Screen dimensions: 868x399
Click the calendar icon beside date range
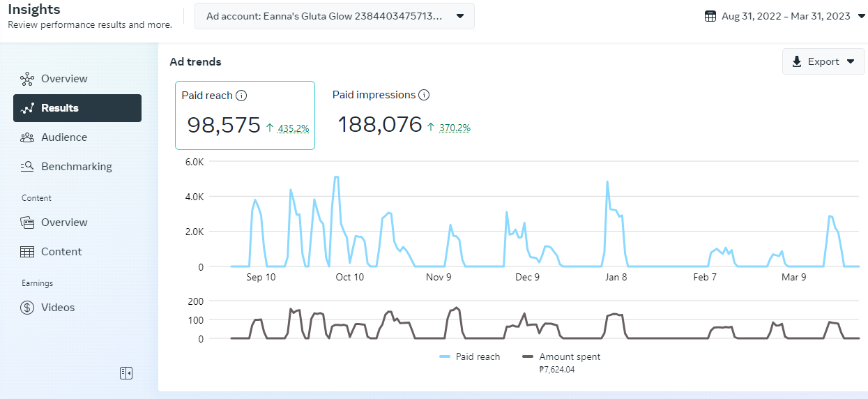click(x=710, y=16)
